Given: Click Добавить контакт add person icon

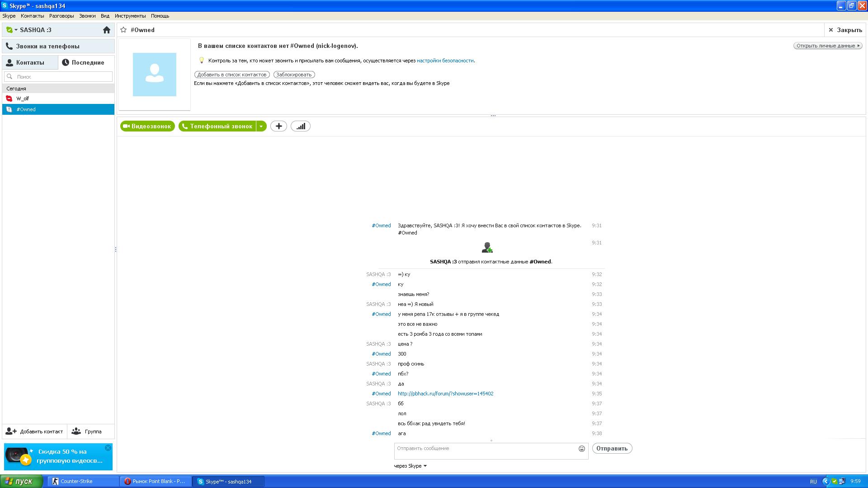Looking at the screenshot, I should (11, 432).
